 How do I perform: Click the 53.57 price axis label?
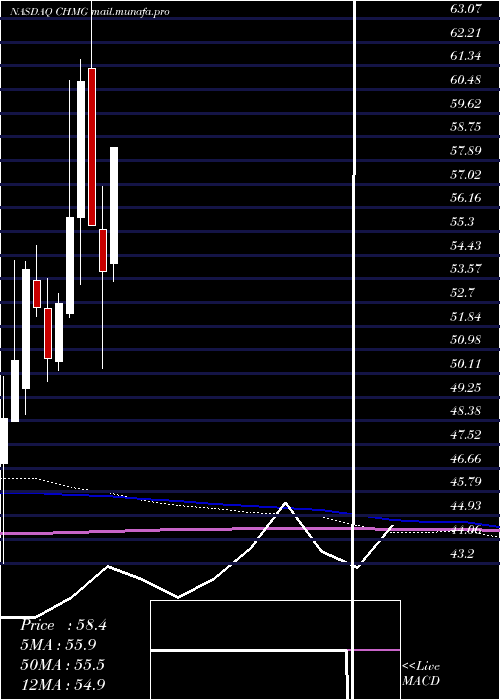pos(466,269)
